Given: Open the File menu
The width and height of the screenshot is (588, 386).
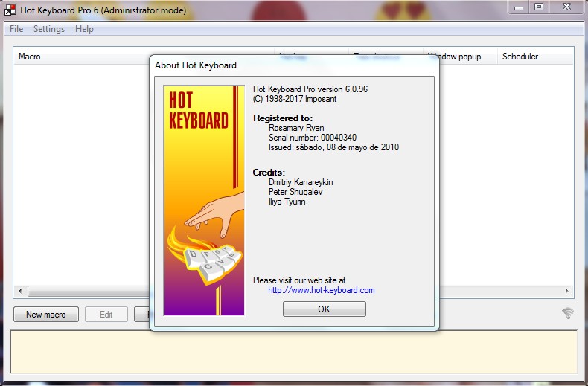Looking at the screenshot, I should tap(16, 29).
